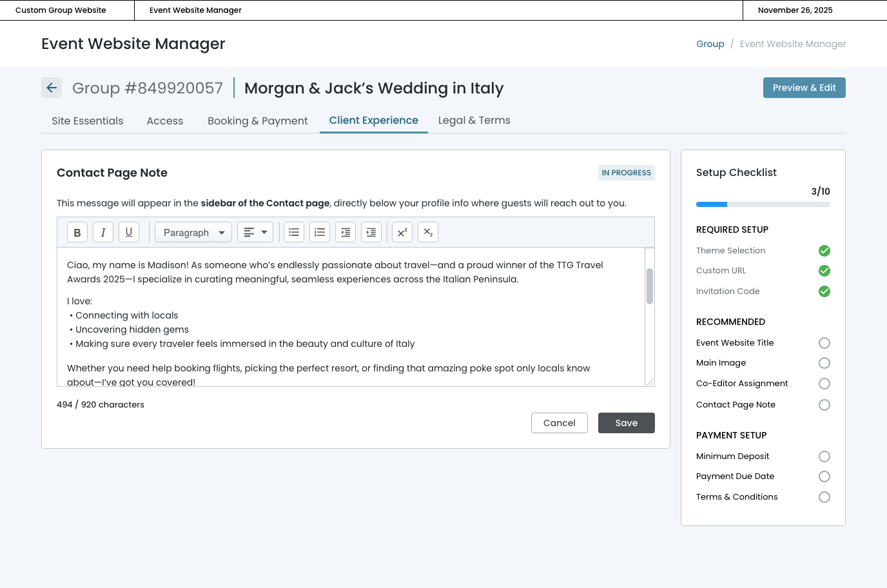The image size is (887, 588).
Task: Apply superscript formatting
Action: (402, 232)
